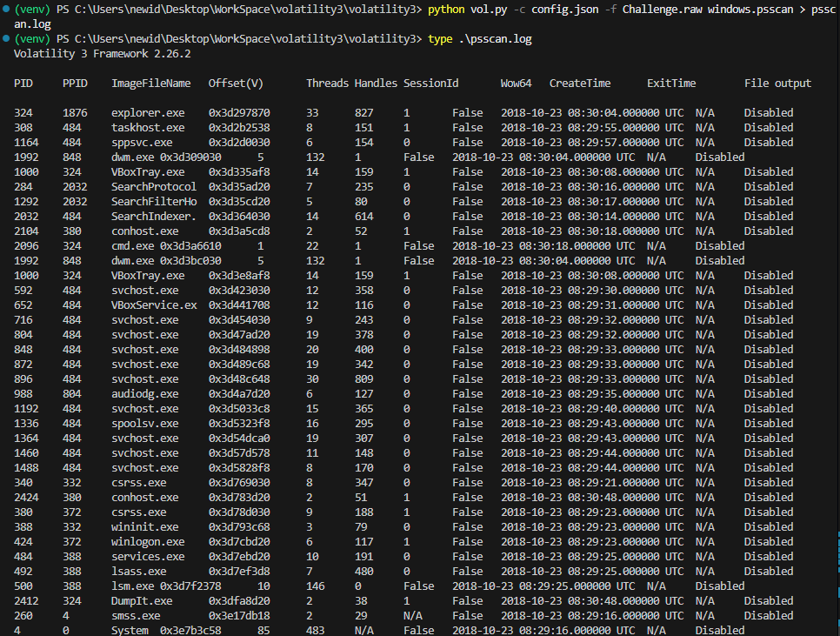This screenshot has height=636, width=840.
Task: Click the process name 'SearchProtocol'
Action: pos(154,187)
